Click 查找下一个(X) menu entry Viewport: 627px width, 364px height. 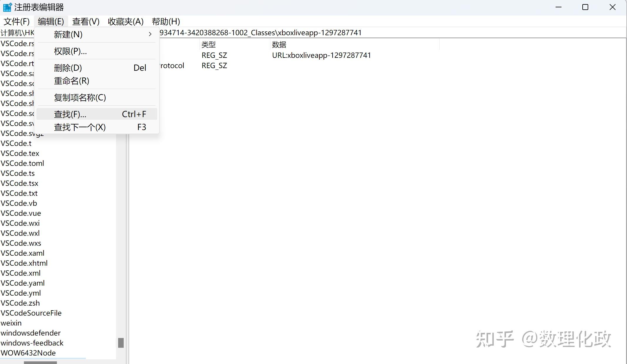coord(80,127)
